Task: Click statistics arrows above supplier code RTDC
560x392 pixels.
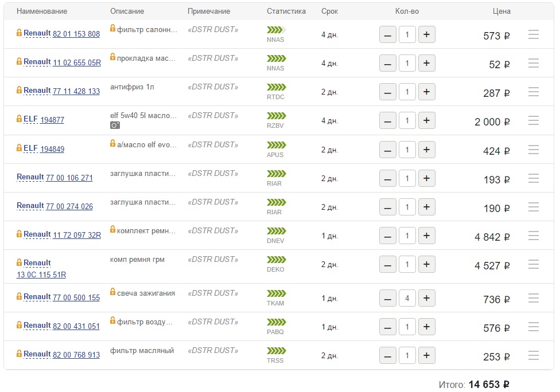Action: (277, 87)
